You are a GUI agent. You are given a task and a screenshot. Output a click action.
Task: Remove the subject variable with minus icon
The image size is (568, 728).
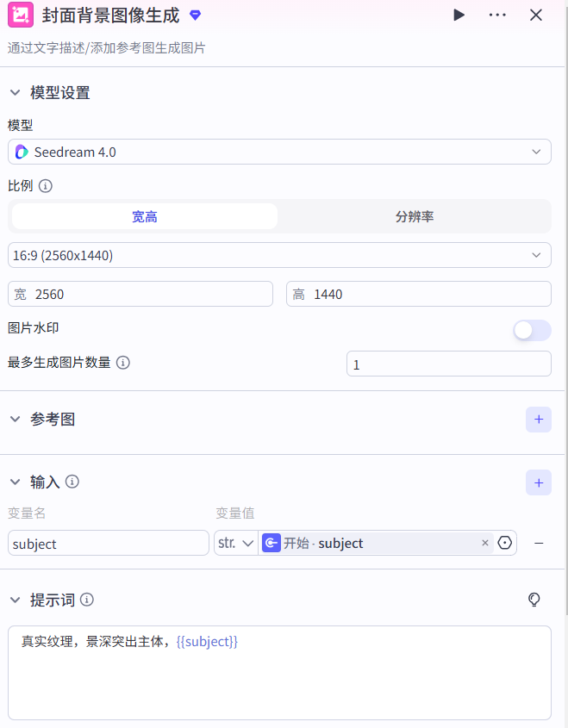pos(539,543)
